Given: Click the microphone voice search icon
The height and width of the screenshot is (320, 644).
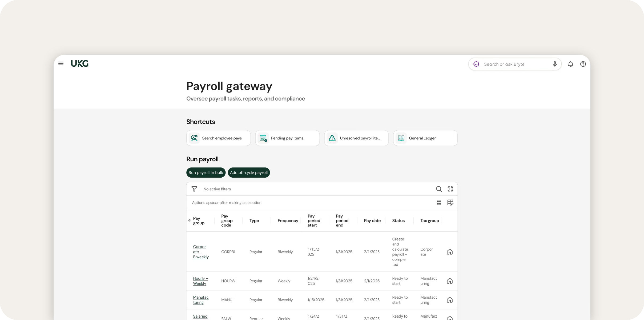Looking at the screenshot, I should 555,64.
